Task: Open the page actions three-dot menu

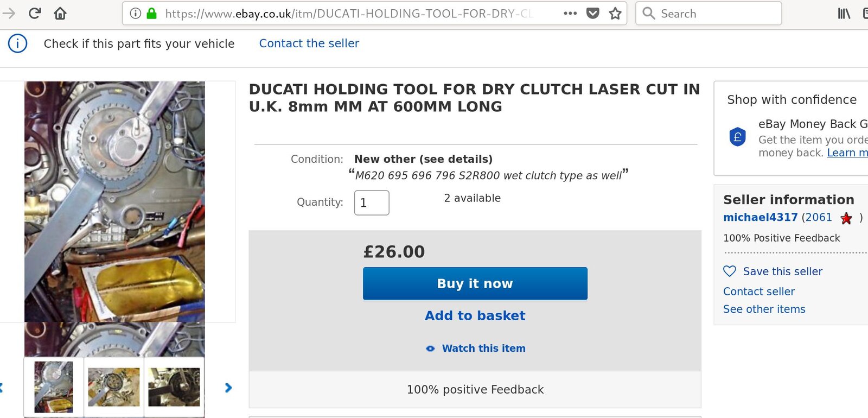Action: point(570,14)
